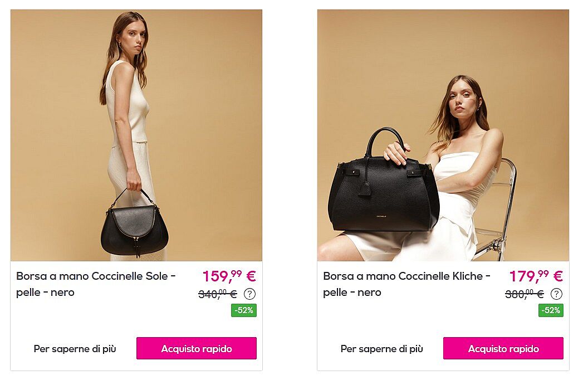Select the title 'Borsa a mano Coccinelle Kliche'
Screen dimensions: 588x375
coord(403,276)
